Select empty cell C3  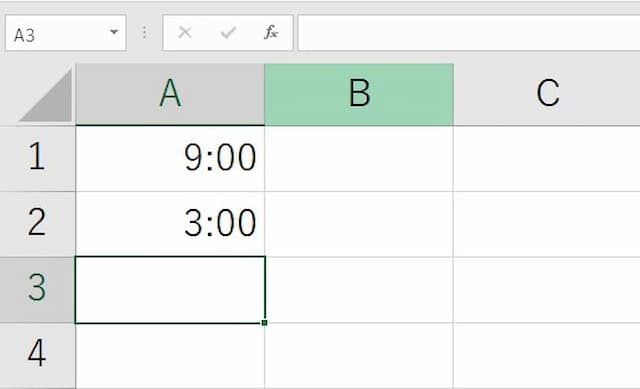tap(547, 290)
